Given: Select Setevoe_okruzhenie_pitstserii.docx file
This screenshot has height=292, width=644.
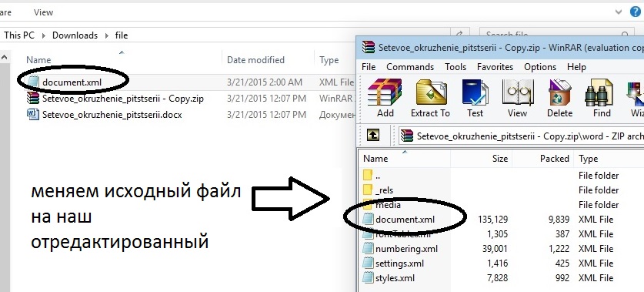Looking at the screenshot, I should point(112,115).
